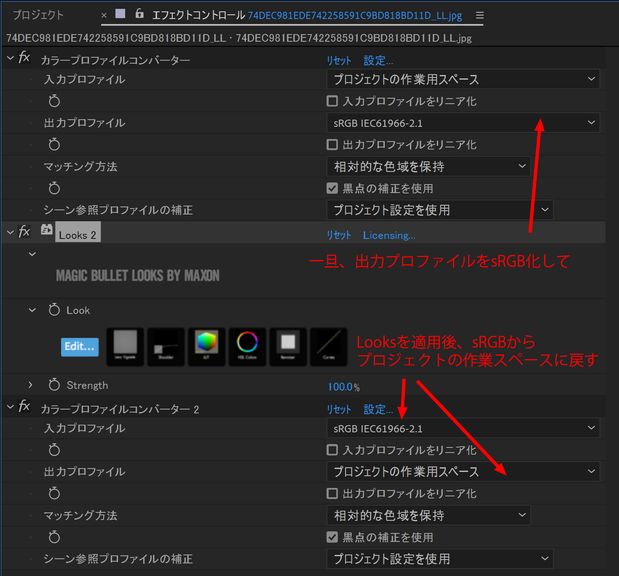Open converter 2 マッチング方法 dropdown
This screenshot has width=619, height=576.
[x=428, y=515]
